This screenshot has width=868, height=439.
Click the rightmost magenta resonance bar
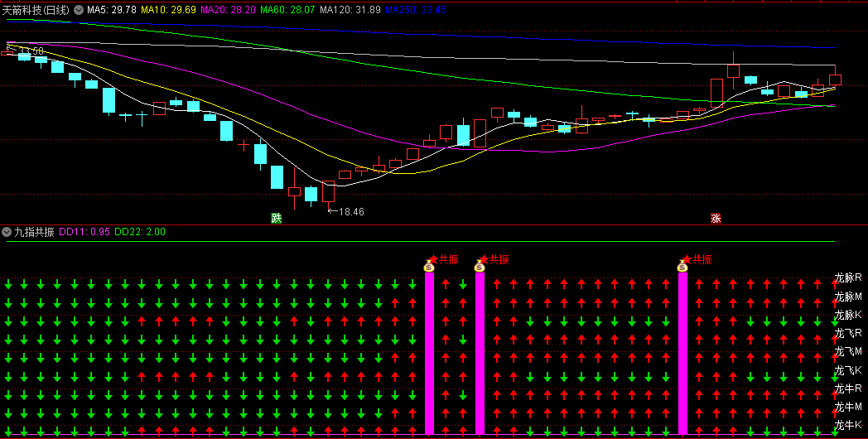click(x=682, y=353)
